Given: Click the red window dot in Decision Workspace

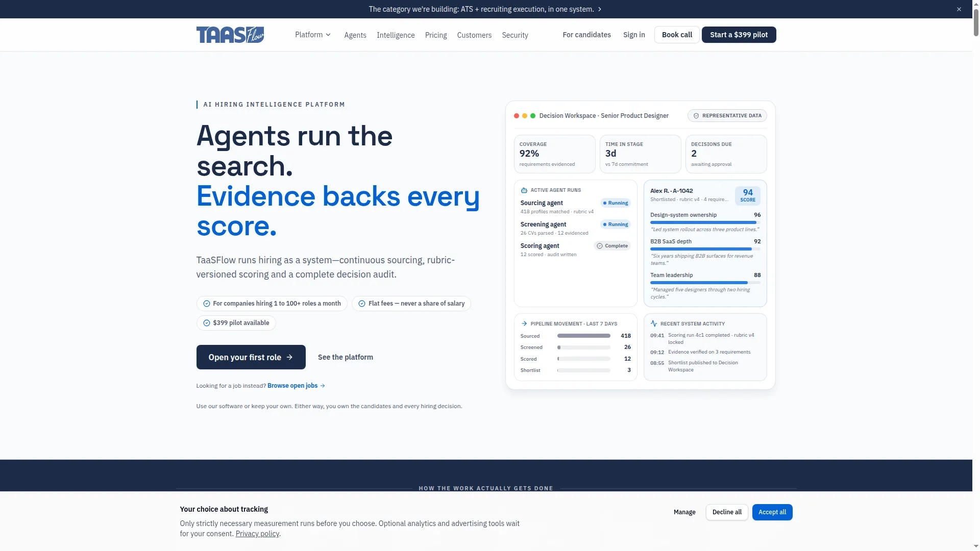Looking at the screenshot, I should click(x=517, y=116).
